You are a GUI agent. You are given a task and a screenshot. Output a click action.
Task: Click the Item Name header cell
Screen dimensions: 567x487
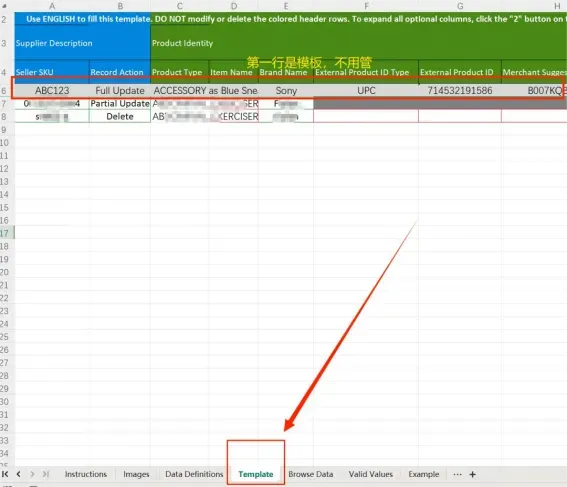tap(234, 72)
